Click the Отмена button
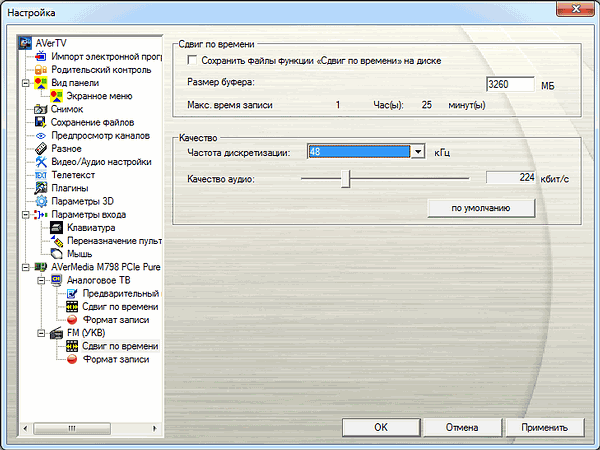Screen dimensions: 600x450 tap(462, 427)
